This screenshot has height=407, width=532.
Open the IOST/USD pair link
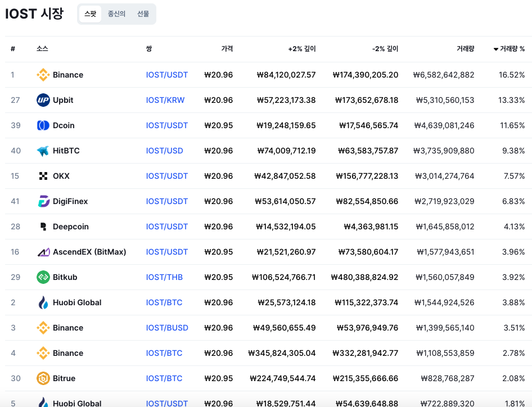click(165, 151)
